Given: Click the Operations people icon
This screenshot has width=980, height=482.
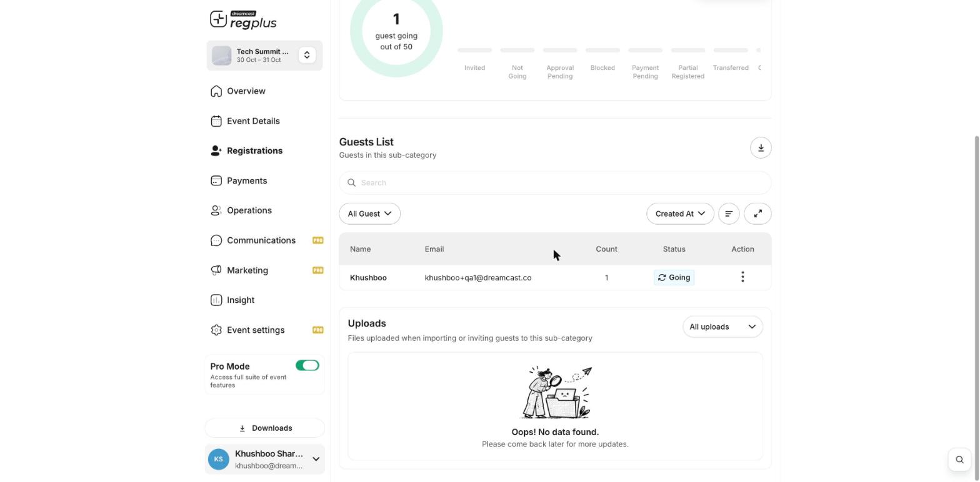Looking at the screenshot, I should coord(216,210).
